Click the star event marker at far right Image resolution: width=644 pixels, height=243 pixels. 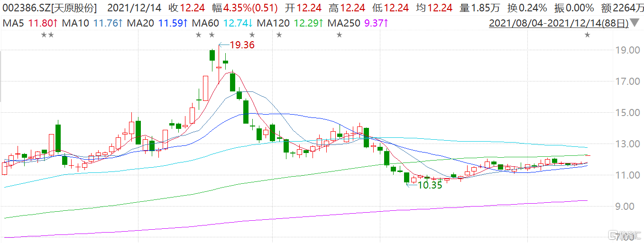588,35
